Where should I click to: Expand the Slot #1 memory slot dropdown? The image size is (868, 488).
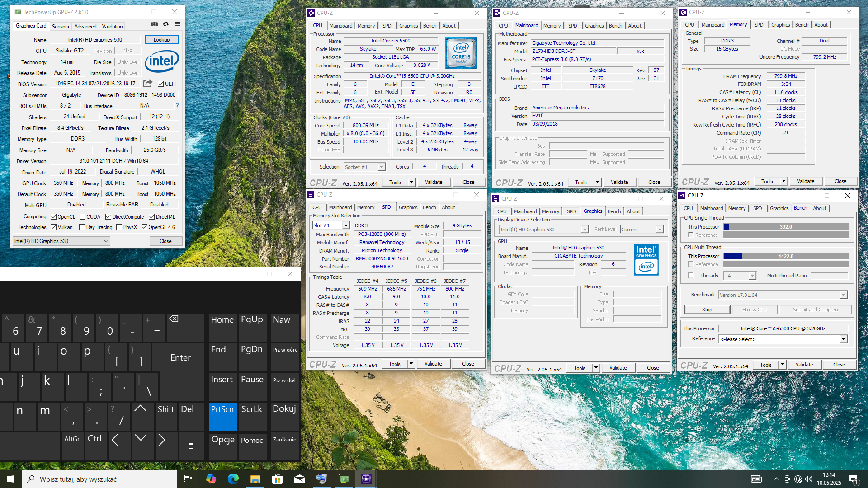click(346, 225)
